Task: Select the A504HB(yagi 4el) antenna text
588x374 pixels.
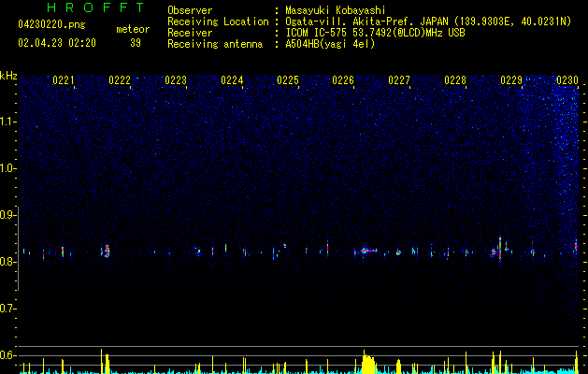Action: click(x=330, y=44)
